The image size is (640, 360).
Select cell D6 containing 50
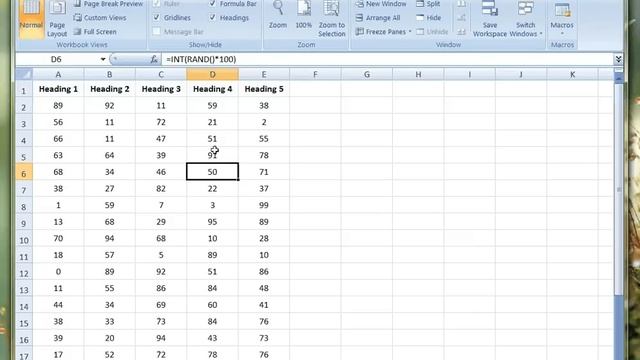pyautogui.click(x=212, y=172)
